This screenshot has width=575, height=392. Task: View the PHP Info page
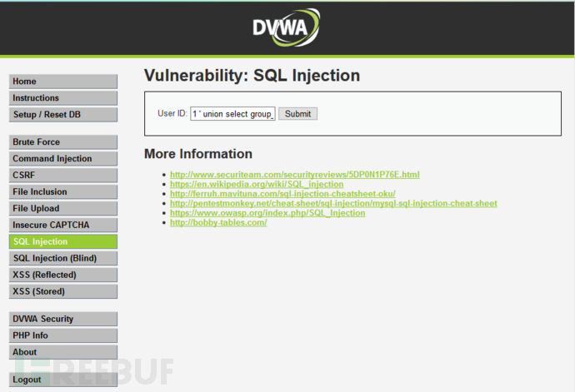click(63, 335)
